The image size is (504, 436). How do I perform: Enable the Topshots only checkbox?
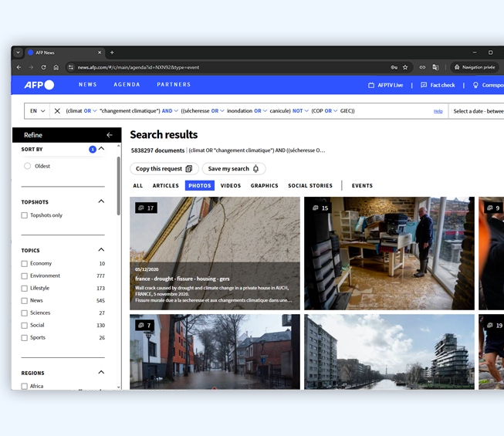pos(25,215)
